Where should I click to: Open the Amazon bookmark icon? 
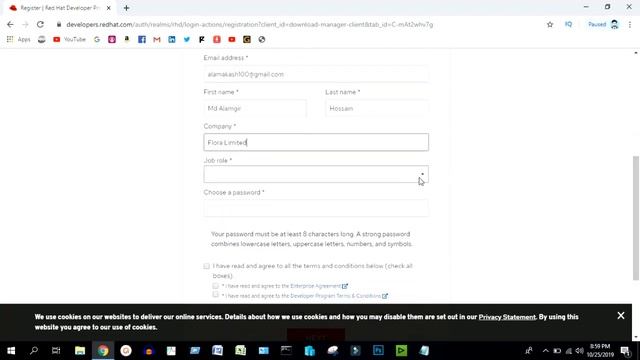click(127, 40)
